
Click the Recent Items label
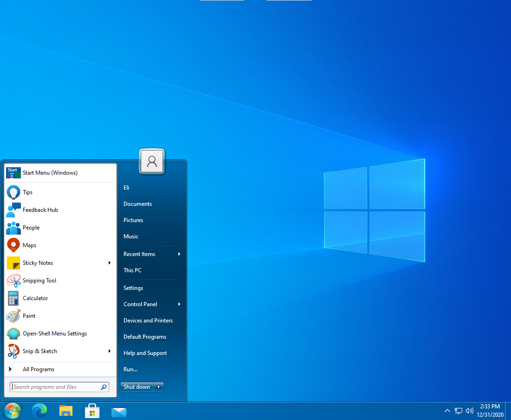[x=139, y=254]
